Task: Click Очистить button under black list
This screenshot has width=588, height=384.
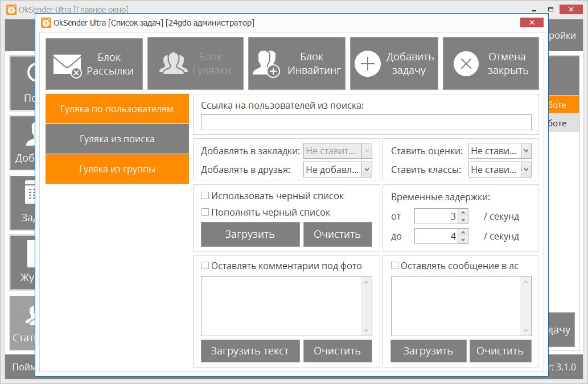Action: tap(337, 234)
